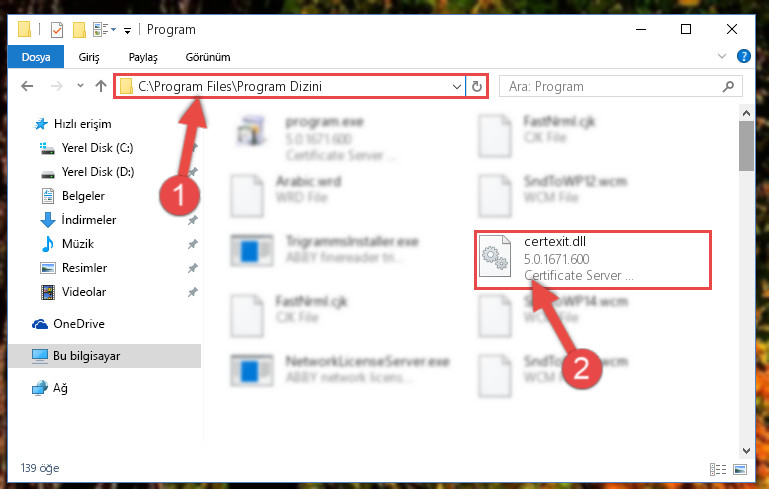Viewport: 769px width, 489px height.
Task: Open the customize quick access toolbar dropdown
Action: 127,31
